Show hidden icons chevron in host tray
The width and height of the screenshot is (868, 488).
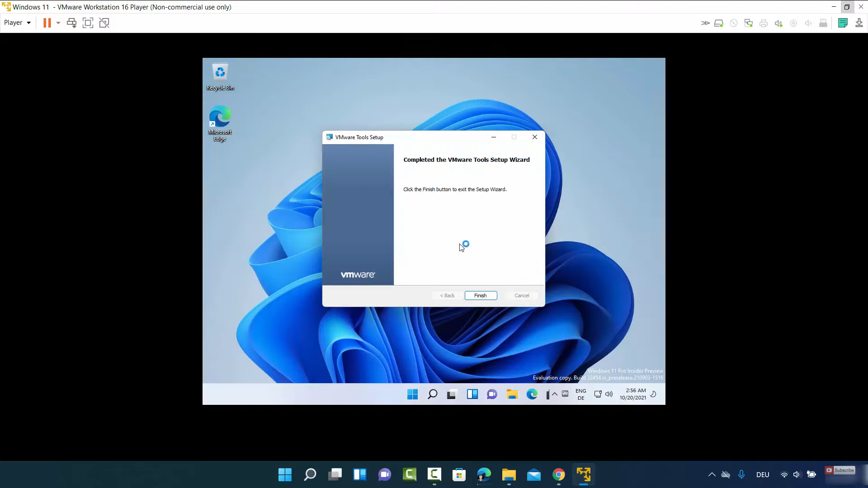tap(712, 474)
